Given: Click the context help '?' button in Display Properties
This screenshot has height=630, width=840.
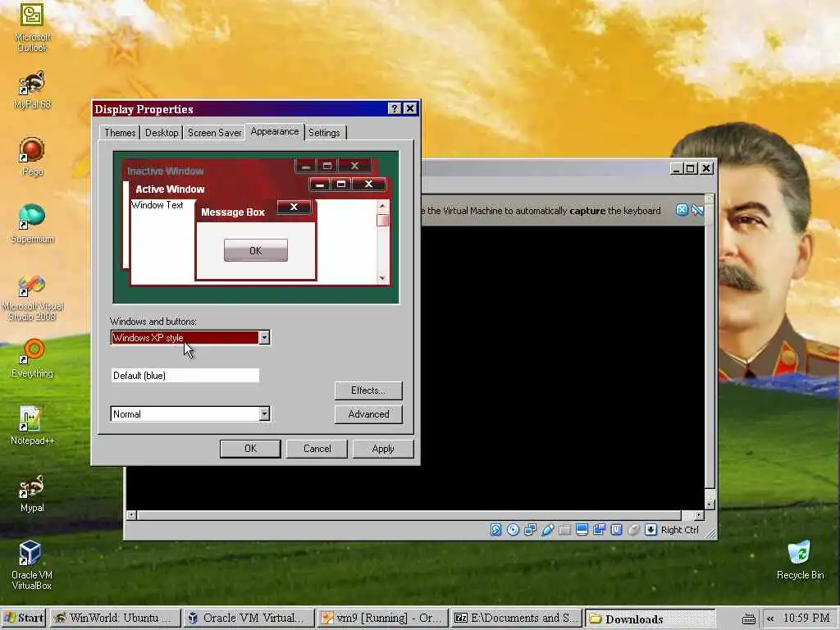Looking at the screenshot, I should (x=395, y=108).
